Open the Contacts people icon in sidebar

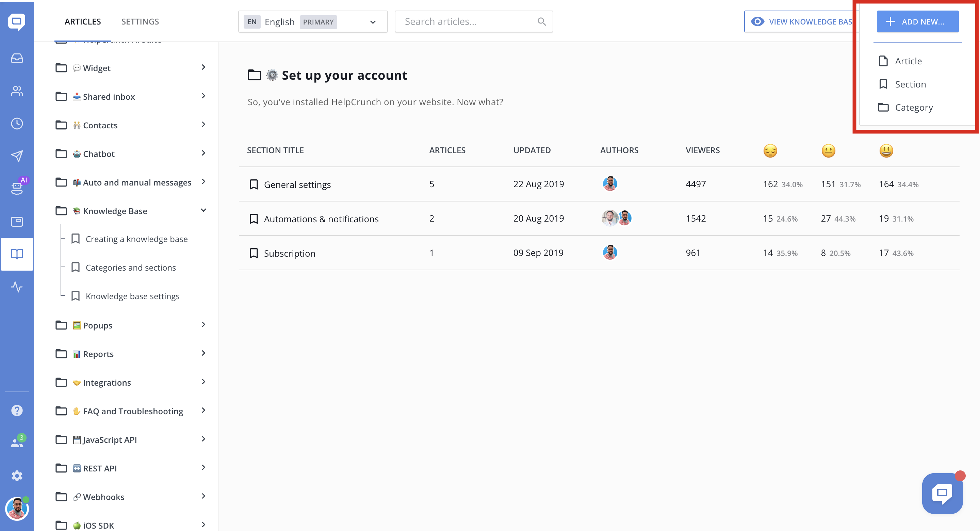[17, 91]
